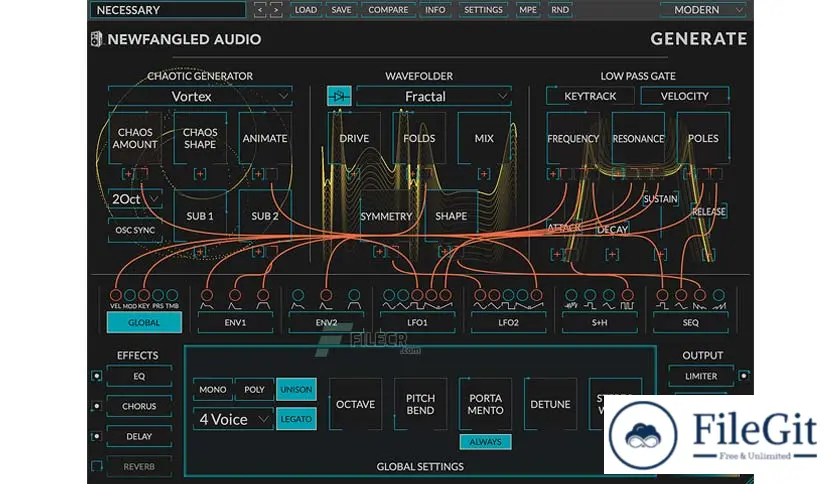Open the 2Oct range dropdown
This screenshot has height=484, width=836.
pos(135,199)
